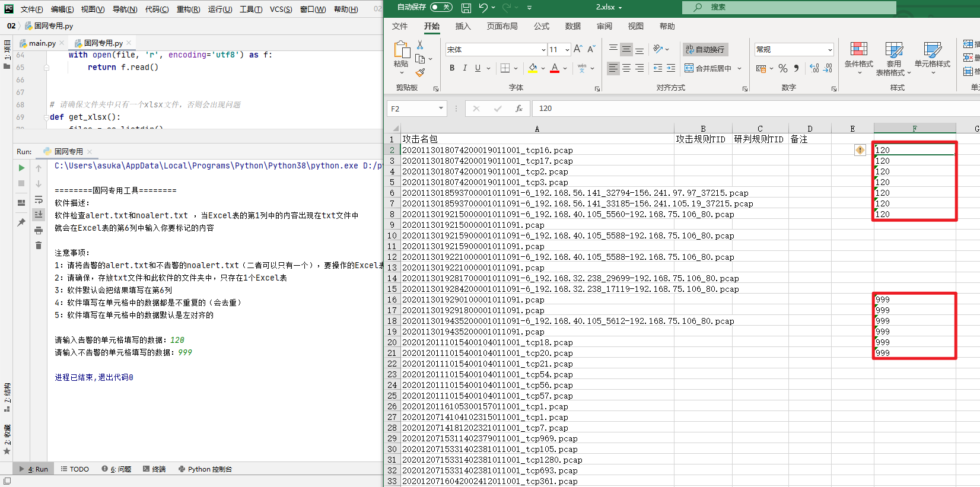The width and height of the screenshot is (980, 487).
Task: Click the formula bar showing 120
Action: click(756, 109)
